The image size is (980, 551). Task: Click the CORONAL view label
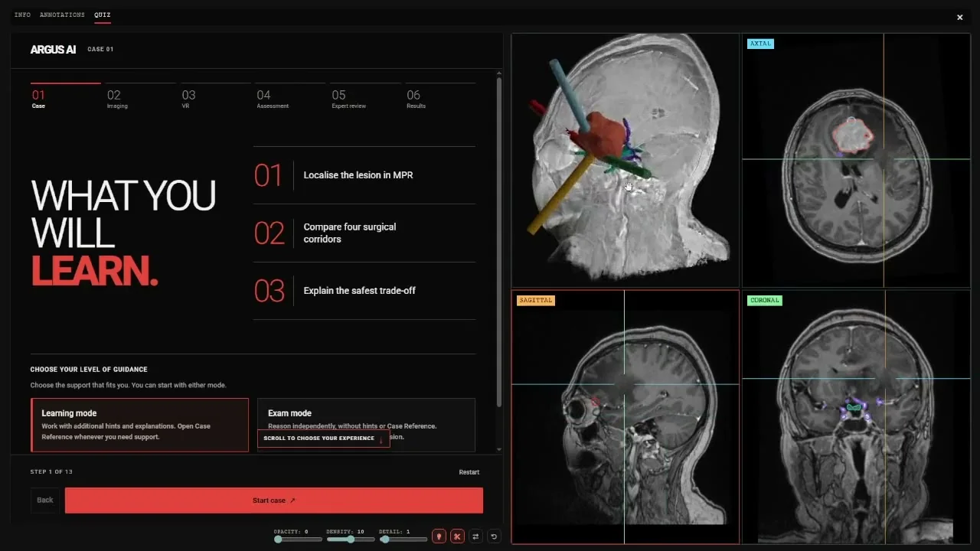click(x=765, y=300)
